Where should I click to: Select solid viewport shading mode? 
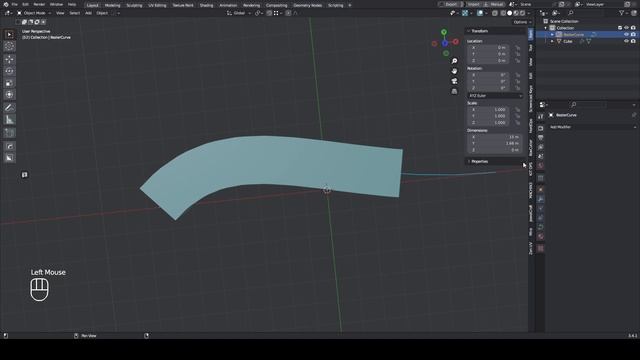coord(509,13)
